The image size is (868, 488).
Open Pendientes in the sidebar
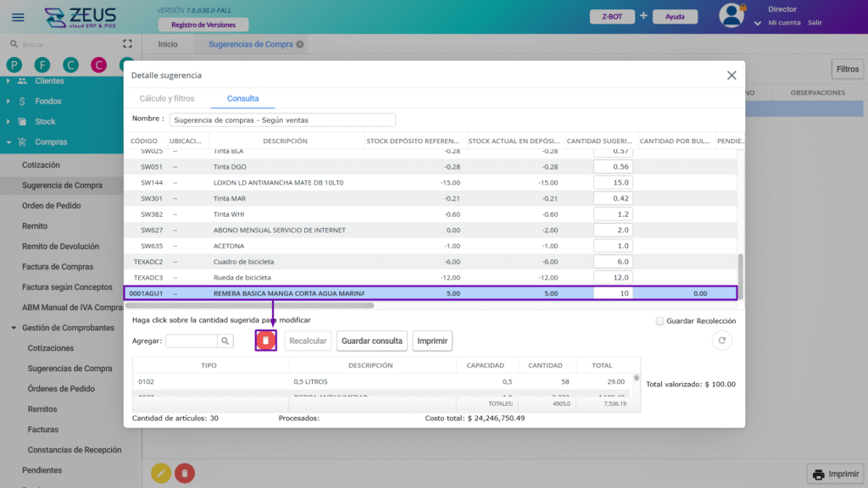click(x=42, y=470)
